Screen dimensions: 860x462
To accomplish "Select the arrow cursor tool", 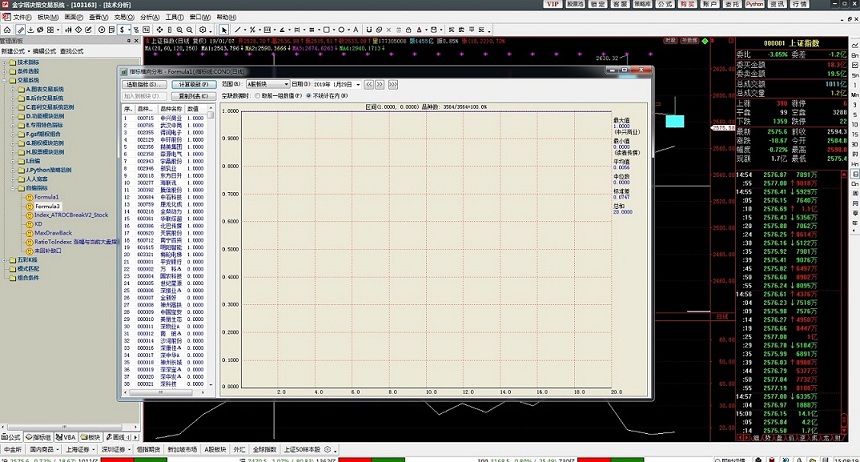I will pyautogui.click(x=224, y=29).
